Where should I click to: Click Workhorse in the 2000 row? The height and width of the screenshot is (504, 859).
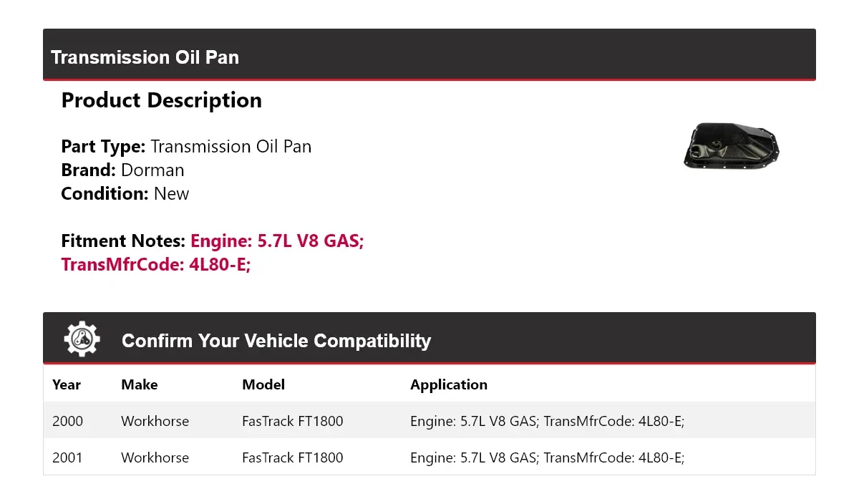155,421
